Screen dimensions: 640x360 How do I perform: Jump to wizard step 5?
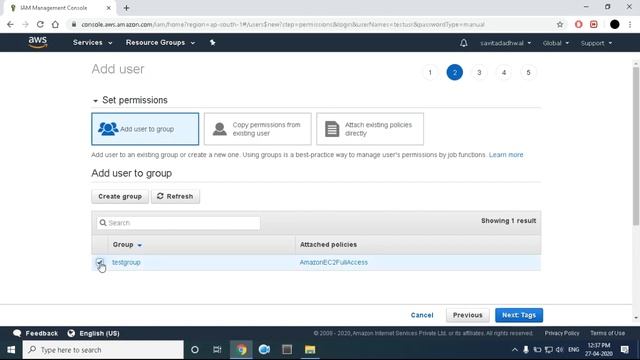528,73
